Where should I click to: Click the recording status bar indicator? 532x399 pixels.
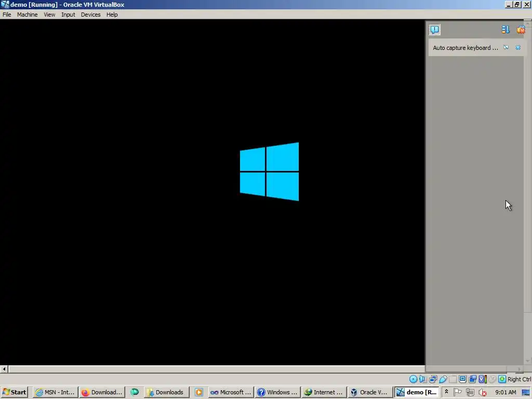point(472,379)
